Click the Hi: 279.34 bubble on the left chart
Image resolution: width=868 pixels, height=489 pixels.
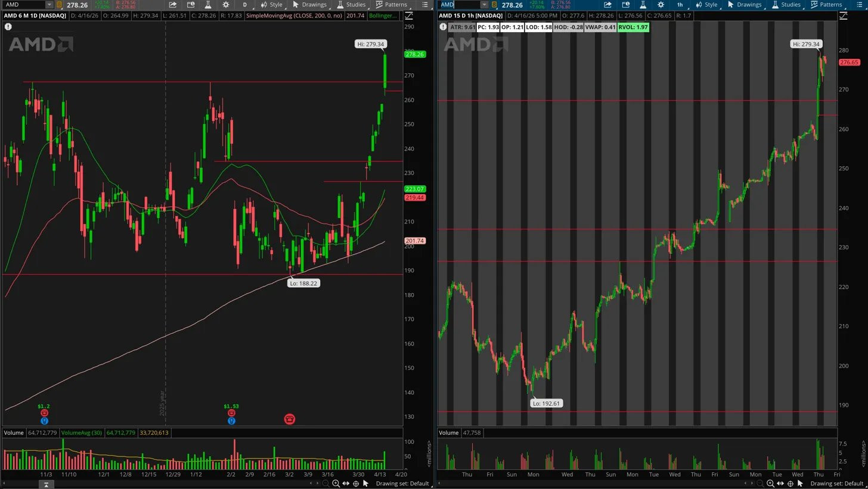point(371,44)
